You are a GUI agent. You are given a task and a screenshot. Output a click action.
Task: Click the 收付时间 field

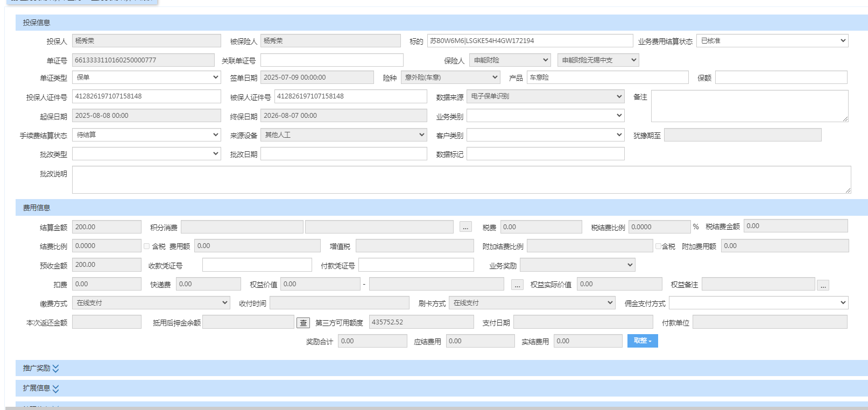[340, 303]
